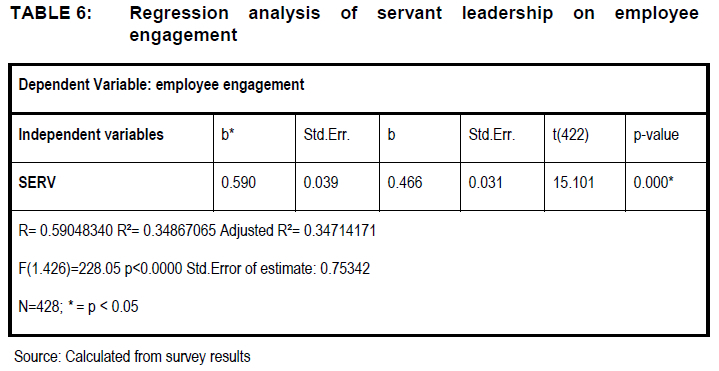Click the p-value column header
The height and width of the screenshot is (371, 719).
(x=656, y=135)
